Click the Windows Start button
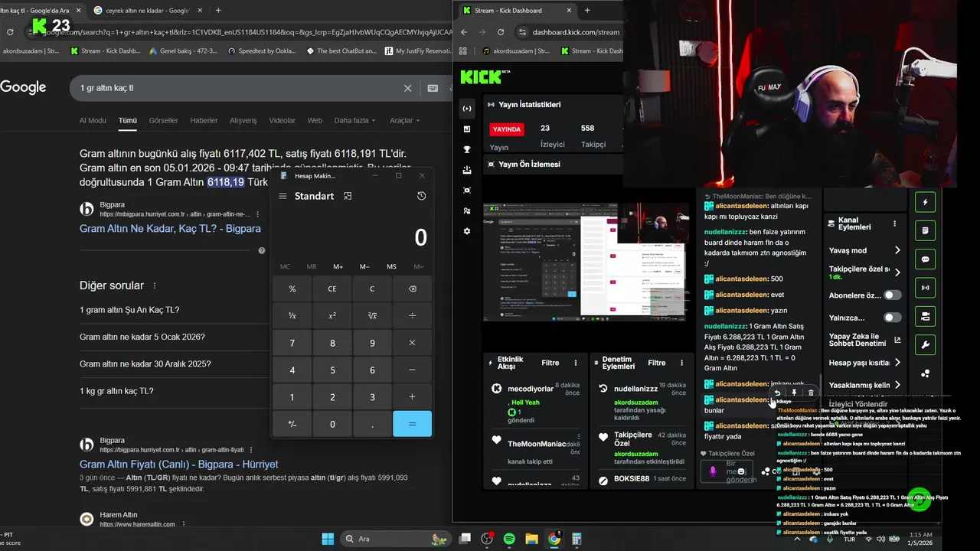This screenshot has width=980, height=551. [328, 539]
